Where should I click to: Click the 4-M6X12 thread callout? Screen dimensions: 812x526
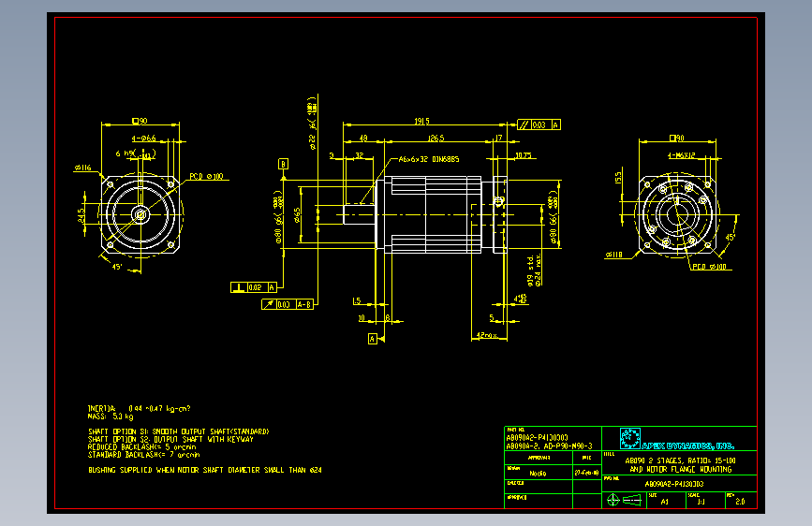(682, 155)
